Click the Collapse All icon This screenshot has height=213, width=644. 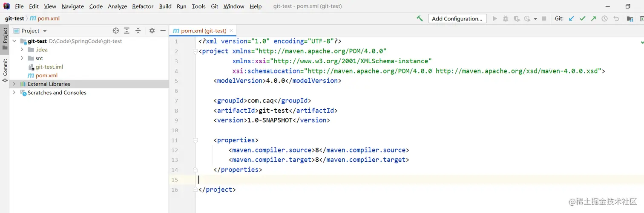pos(138,31)
